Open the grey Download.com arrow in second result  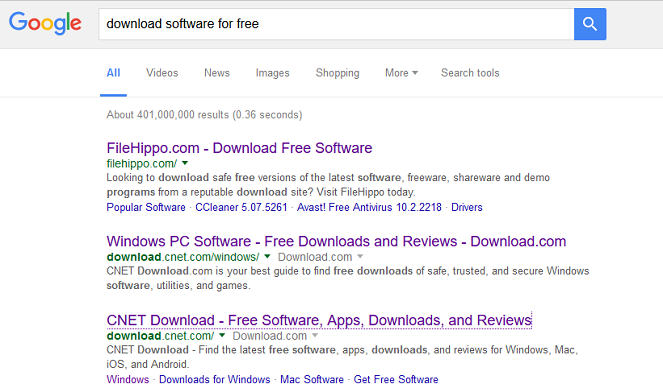(360, 256)
